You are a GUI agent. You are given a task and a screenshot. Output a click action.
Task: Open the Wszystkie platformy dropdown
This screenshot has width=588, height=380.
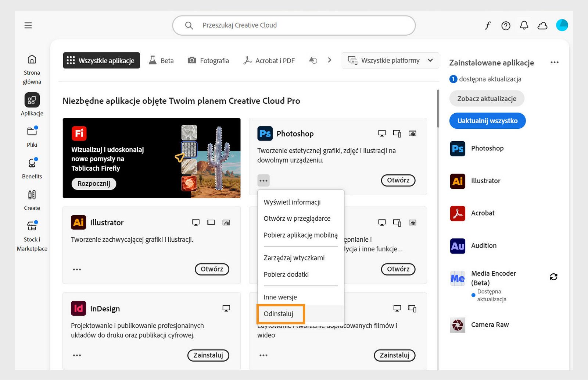point(390,60)
